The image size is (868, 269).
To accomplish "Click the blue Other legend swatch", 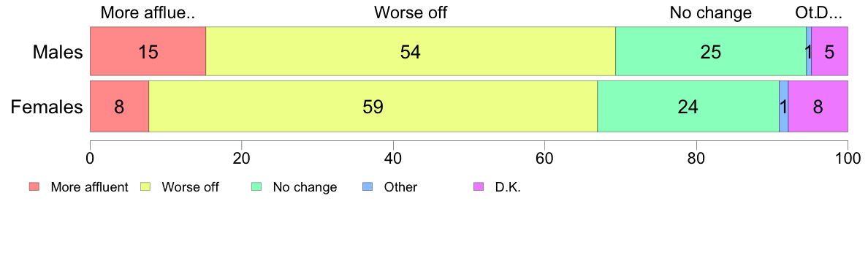I will [x=368, y=187].
